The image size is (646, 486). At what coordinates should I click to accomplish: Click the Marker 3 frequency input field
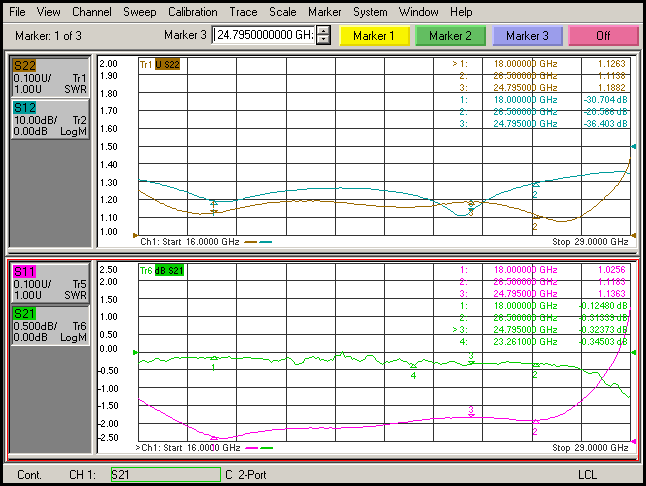click(x=265, y=36)
